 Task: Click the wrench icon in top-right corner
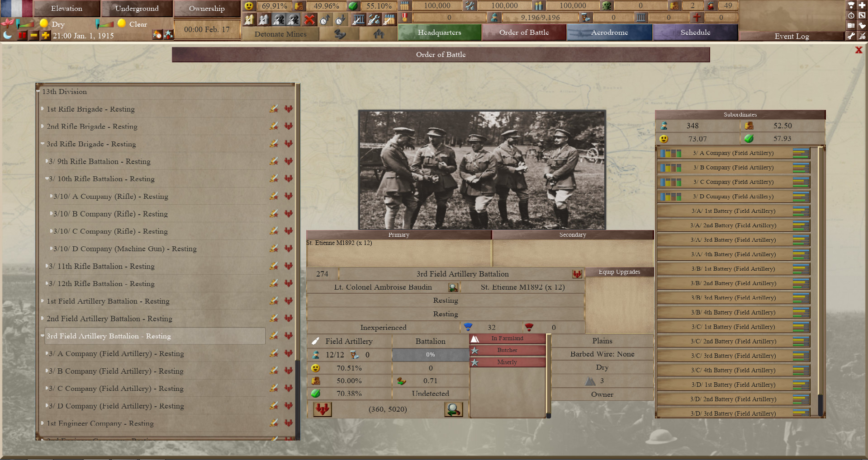tap(851, 36)
